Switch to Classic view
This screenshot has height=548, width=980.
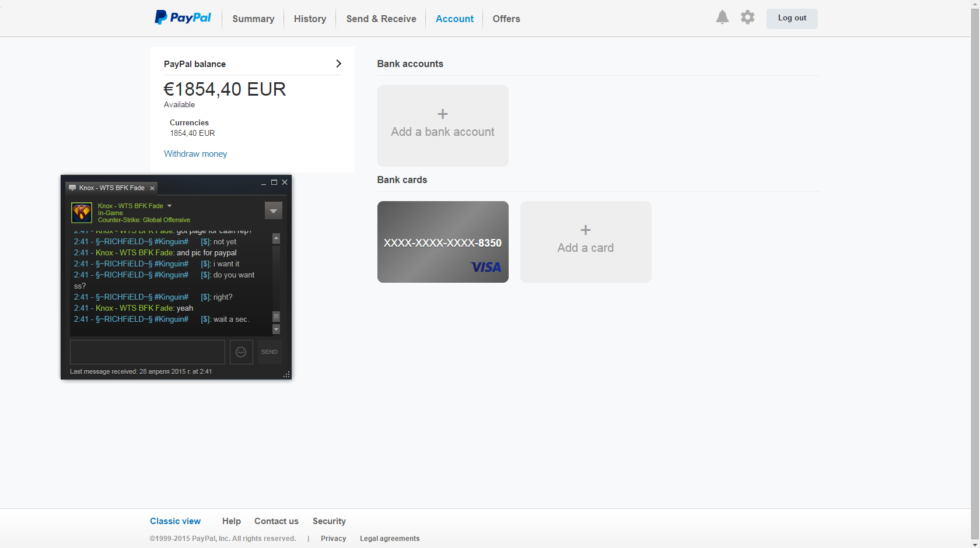175,521
